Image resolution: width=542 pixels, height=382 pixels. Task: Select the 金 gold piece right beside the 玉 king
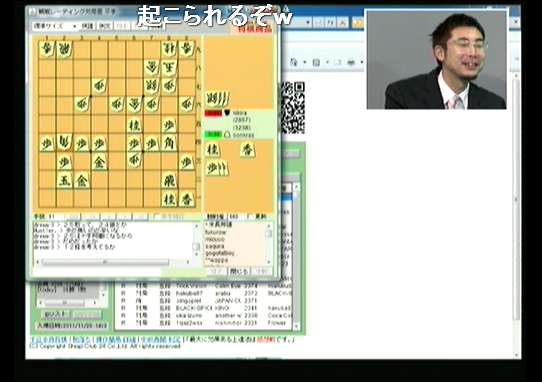click(x=82, y=180)
